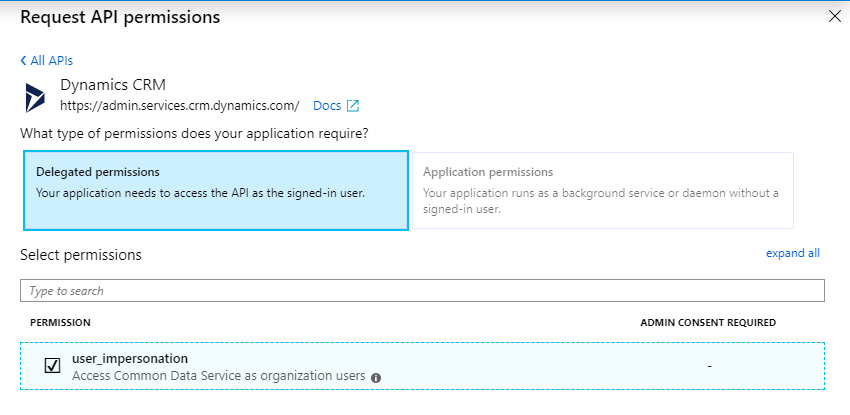Click the Select permissions heading
The image size is (850, 415).
(x=81, y=255)
